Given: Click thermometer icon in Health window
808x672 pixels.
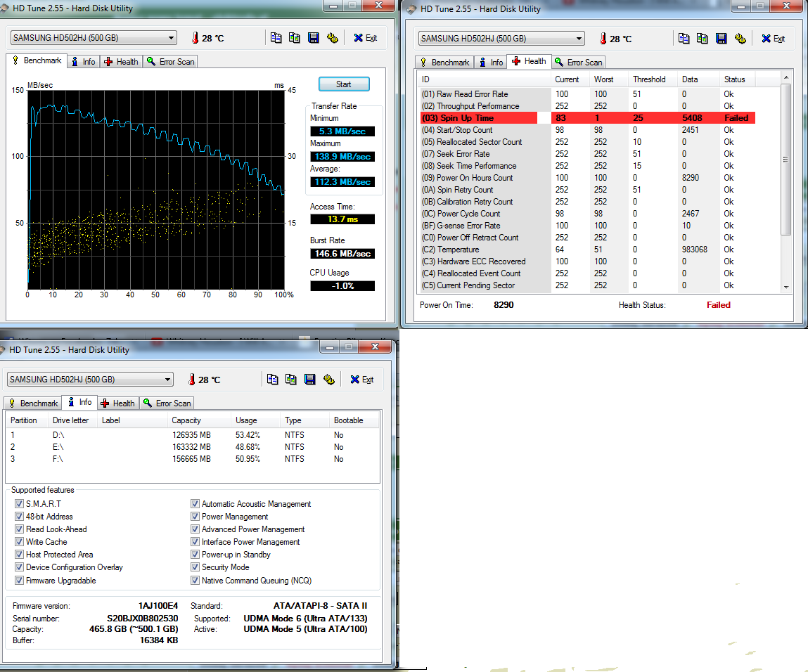Looking at the screenshot, I should click(x=603, y=39).
